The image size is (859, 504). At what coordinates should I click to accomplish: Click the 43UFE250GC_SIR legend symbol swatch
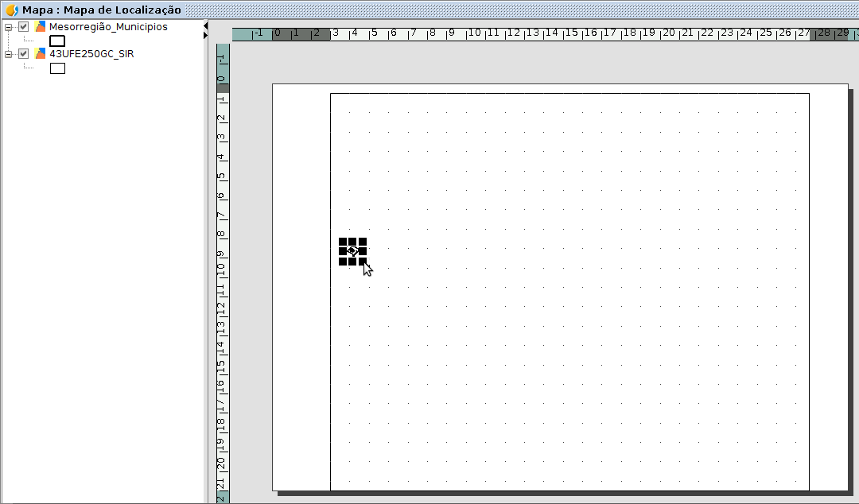[x=57, y=68]
